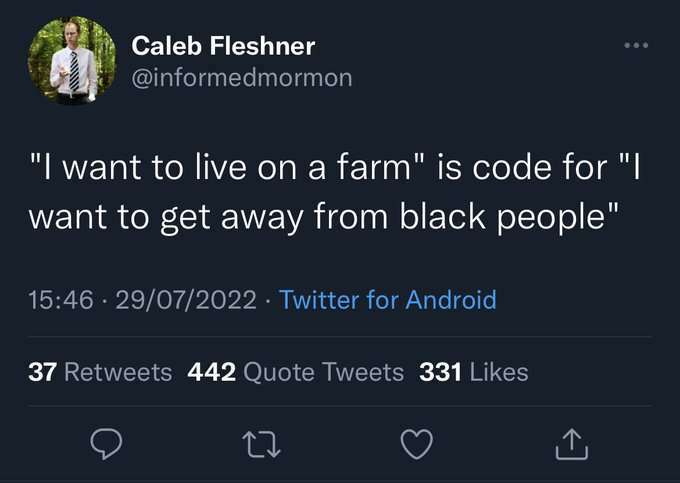Click the @informedmormon handle
The width and height of the screenshot is (680, 483).
point(242,78)
